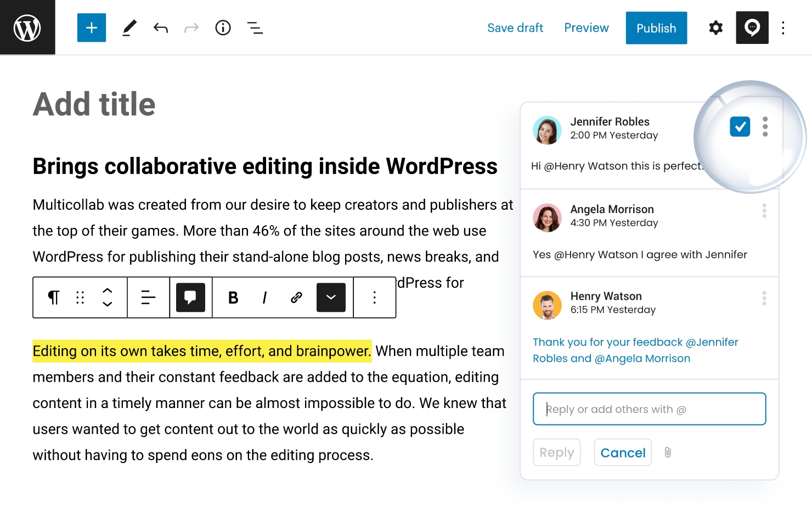
Task: Open Angela Morrison comment options menu
Action: click(764, 210)
